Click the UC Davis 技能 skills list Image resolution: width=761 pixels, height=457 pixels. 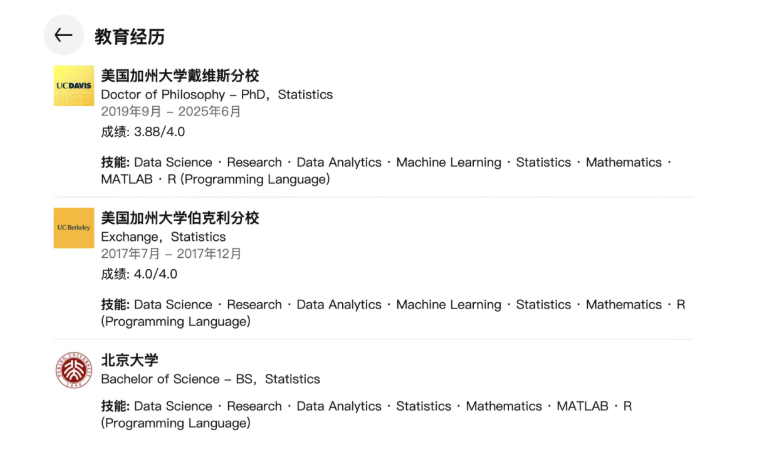(x=386, y=170)
